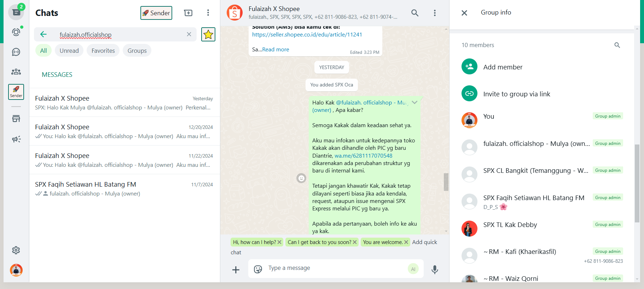644x289 pixels.
Task: Click Invite to group via link
Action: tap(541, 94)
